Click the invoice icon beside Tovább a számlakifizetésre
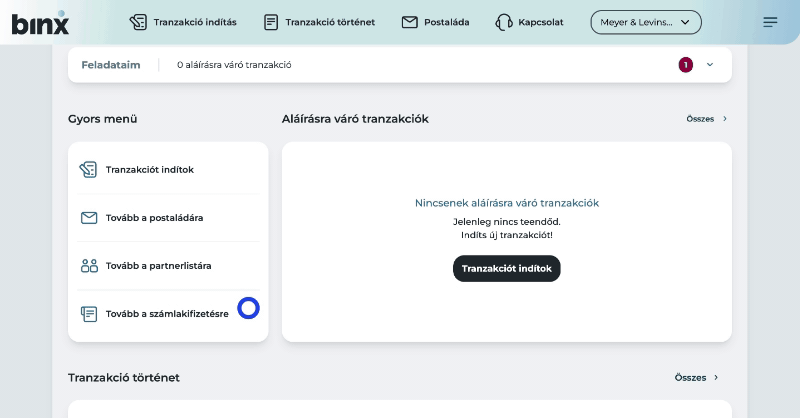This screenshot has width=800, height=418. (89, 314)
